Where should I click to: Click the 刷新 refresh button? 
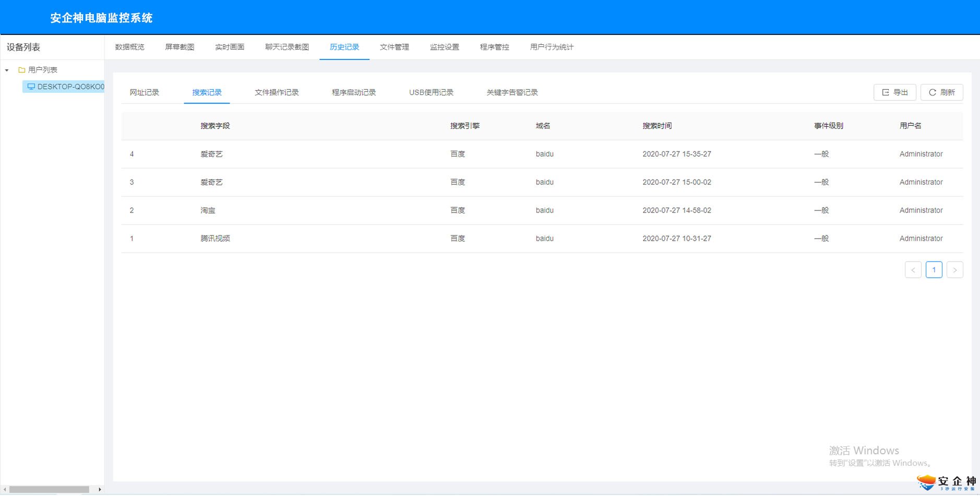pyautogui.click(x=942, y=92)
